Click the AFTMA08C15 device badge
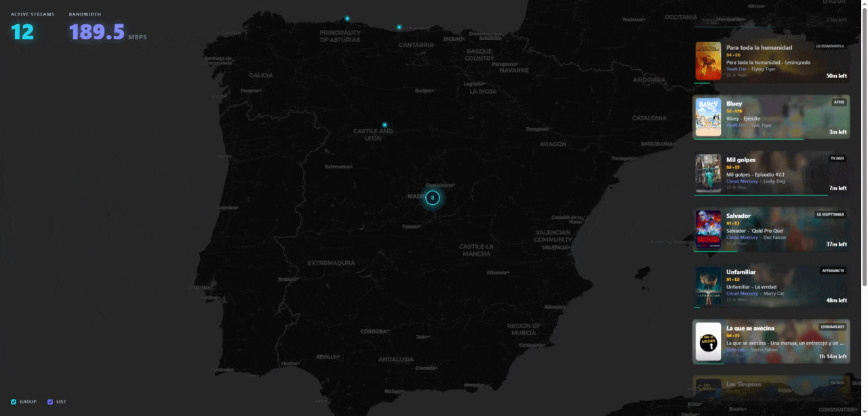 tap(833, 270)
